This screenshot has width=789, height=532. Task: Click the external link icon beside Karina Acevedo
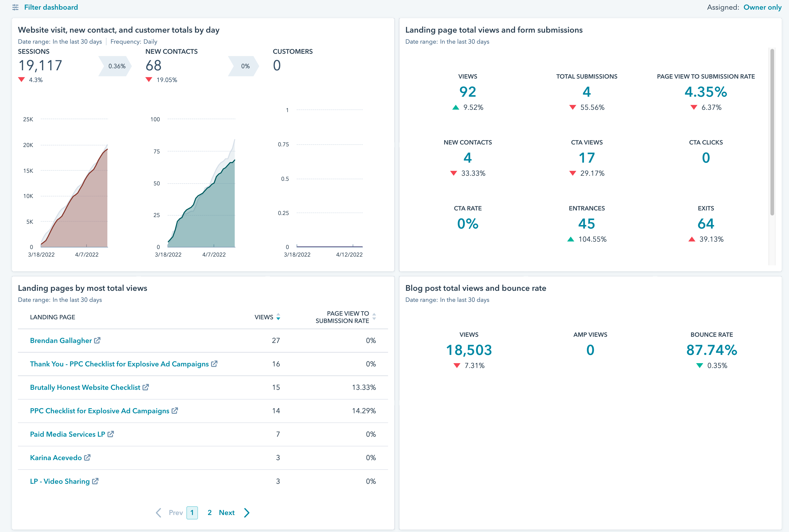coord(87,458)
